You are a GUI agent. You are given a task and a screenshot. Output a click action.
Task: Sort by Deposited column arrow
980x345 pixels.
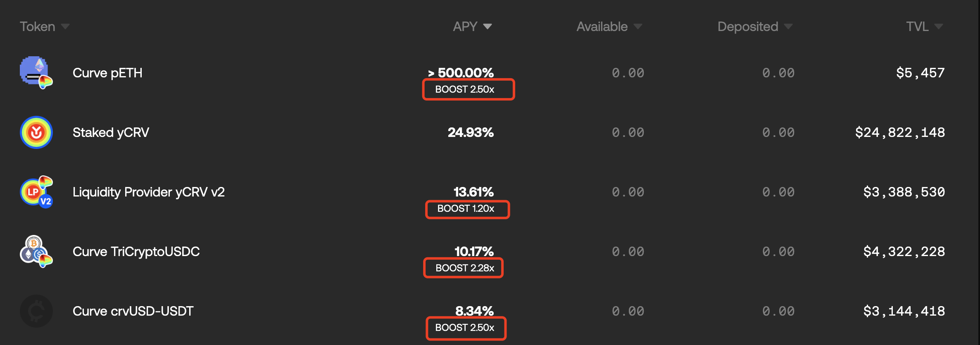788,26
